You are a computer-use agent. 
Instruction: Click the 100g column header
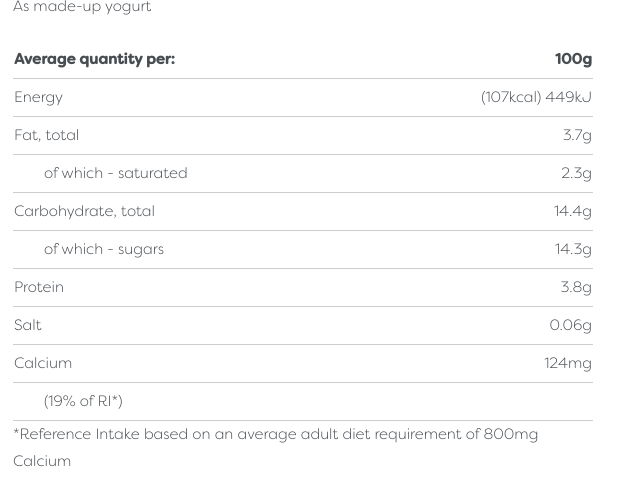point(573,59)
